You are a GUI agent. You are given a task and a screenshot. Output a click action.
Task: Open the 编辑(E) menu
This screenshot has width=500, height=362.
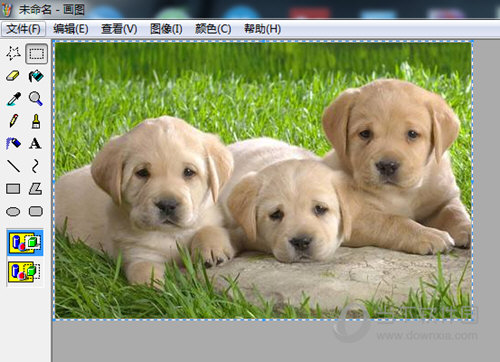coord(71,29)
